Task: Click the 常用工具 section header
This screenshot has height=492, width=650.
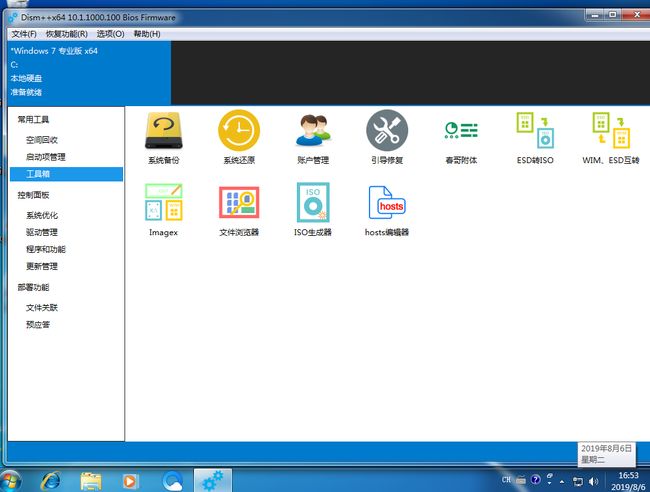Action: [33, 120]
